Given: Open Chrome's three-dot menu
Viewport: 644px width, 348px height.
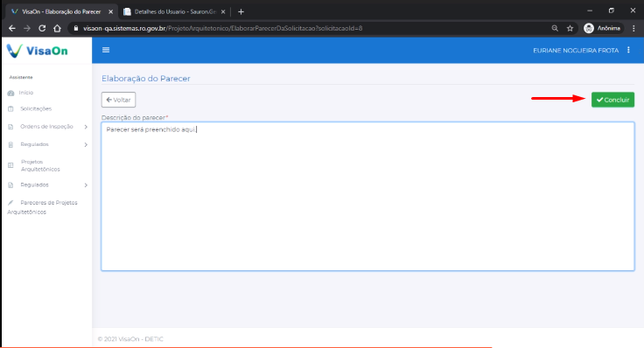Looking at the screenshot, I should tap(633, 28).
